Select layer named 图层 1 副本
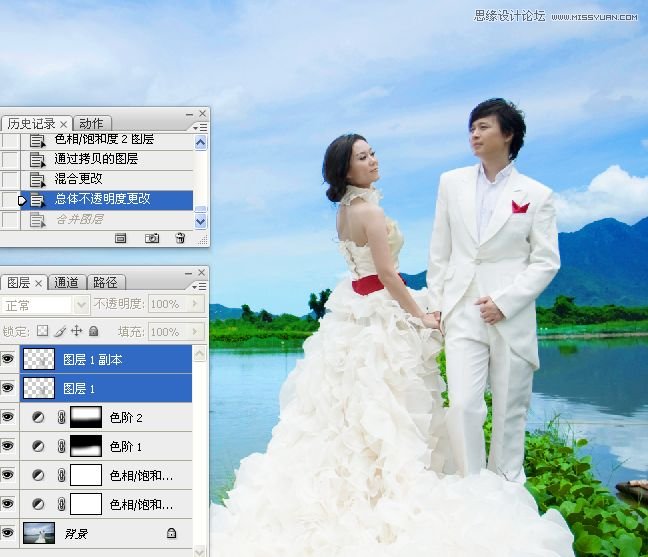The height and width of the screenshot is (557, 648). (x=93, y=359)
